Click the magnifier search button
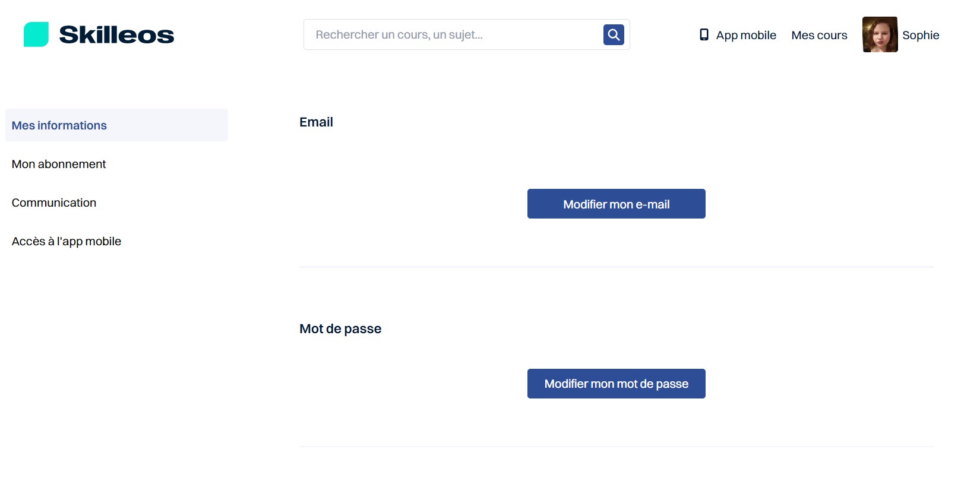Viewport: 980px width, 484px height. (x=614, y=34)
